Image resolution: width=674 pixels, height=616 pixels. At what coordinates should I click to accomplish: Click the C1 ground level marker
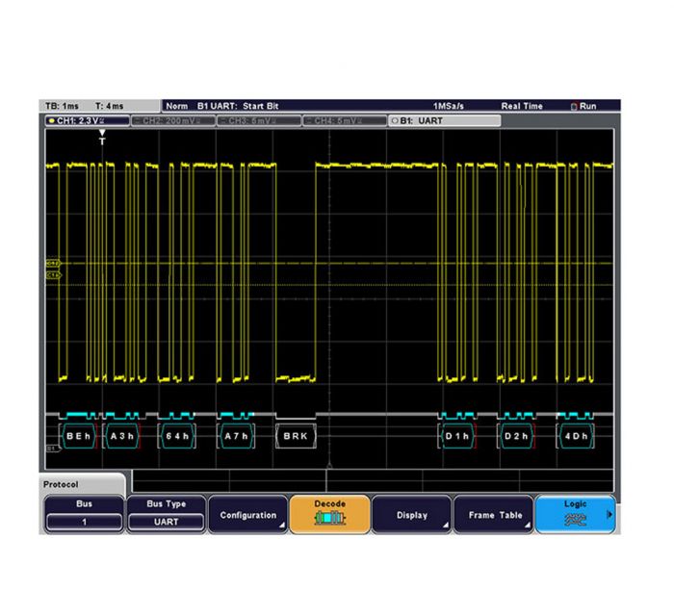click(x=53, y=275)
